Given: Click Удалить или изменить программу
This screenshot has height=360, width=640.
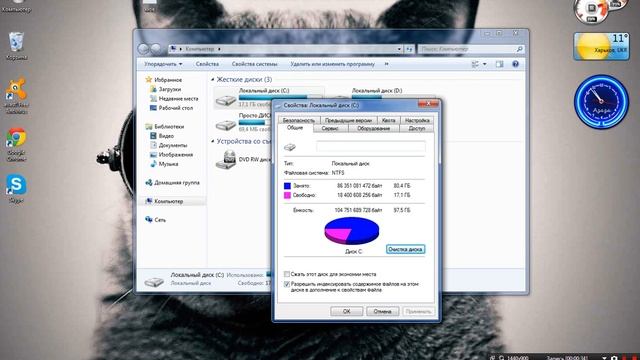Looking at the screenshot, I should coord(332,64).
